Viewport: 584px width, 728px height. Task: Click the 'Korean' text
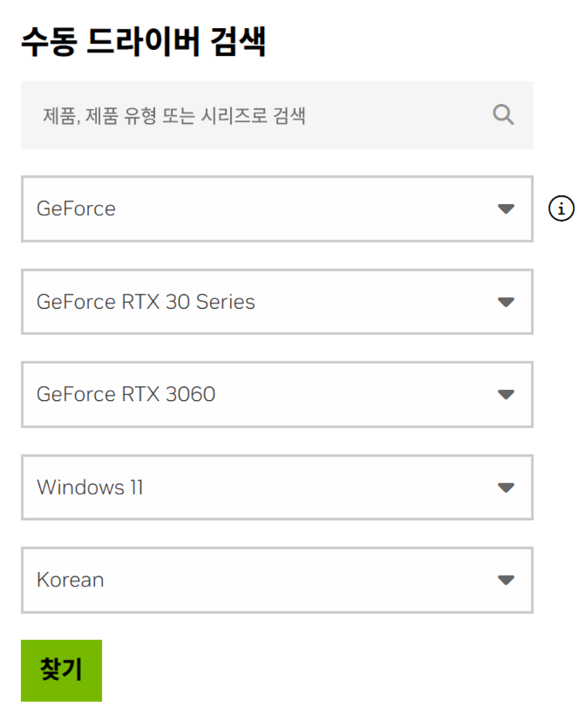click(70, 581)
